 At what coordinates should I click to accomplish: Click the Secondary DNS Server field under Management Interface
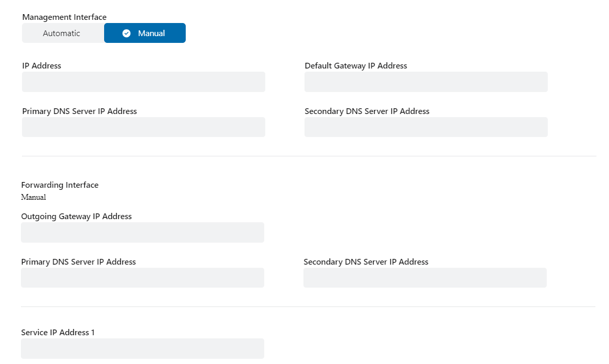click(x=425, y=127)
